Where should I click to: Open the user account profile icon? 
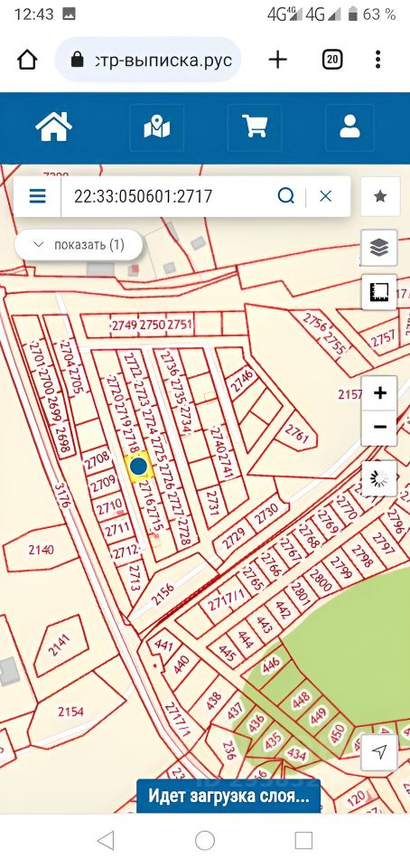tap(349, 127)
